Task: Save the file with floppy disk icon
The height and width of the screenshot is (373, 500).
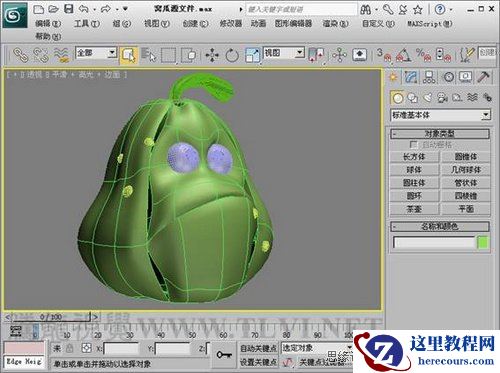Action: pyautogui.click(x=68, y=9)
